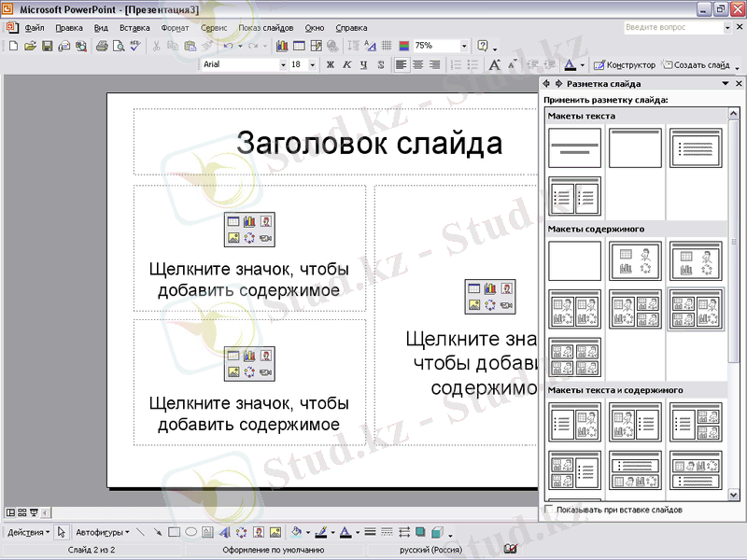The image size is (747, 560).
Task: Click the Создать слайд button
Action: (x=697, y=65)
